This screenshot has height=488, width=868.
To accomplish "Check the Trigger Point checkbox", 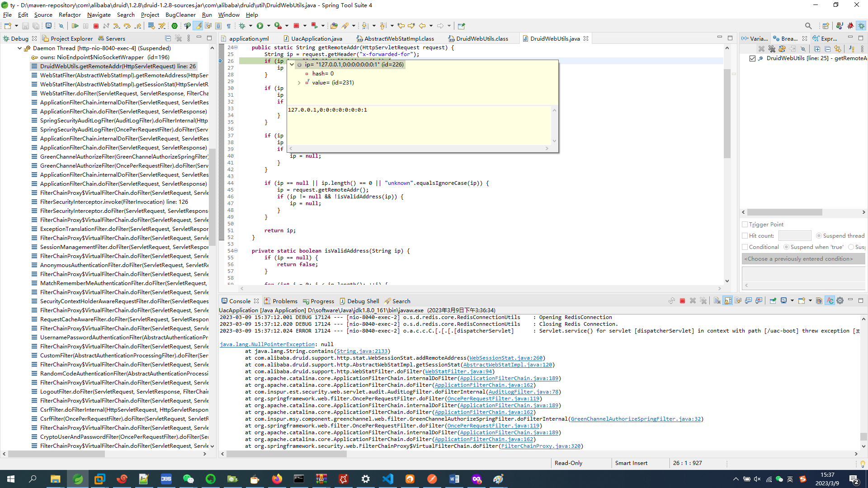I will 745,225.
